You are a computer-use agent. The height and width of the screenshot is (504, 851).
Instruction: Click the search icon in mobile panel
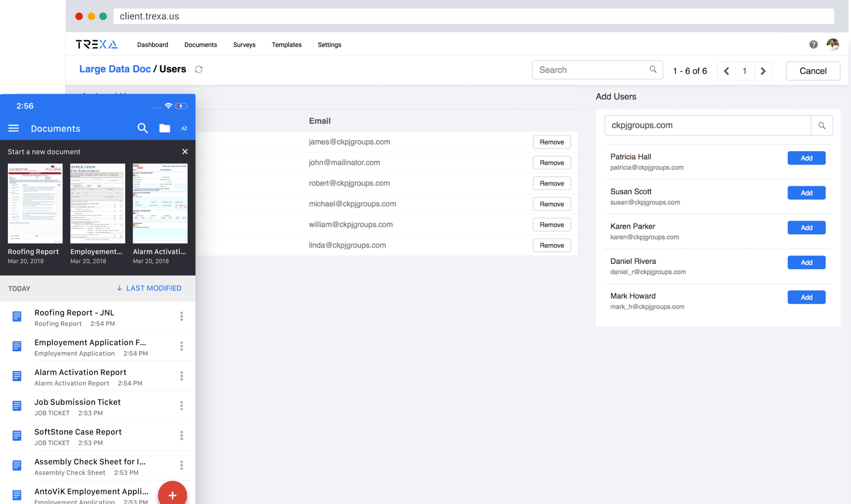(142, 128)
